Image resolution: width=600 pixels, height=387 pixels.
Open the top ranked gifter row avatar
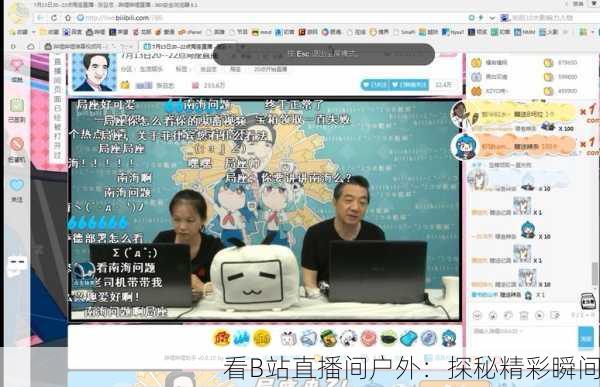coord(476,63)
